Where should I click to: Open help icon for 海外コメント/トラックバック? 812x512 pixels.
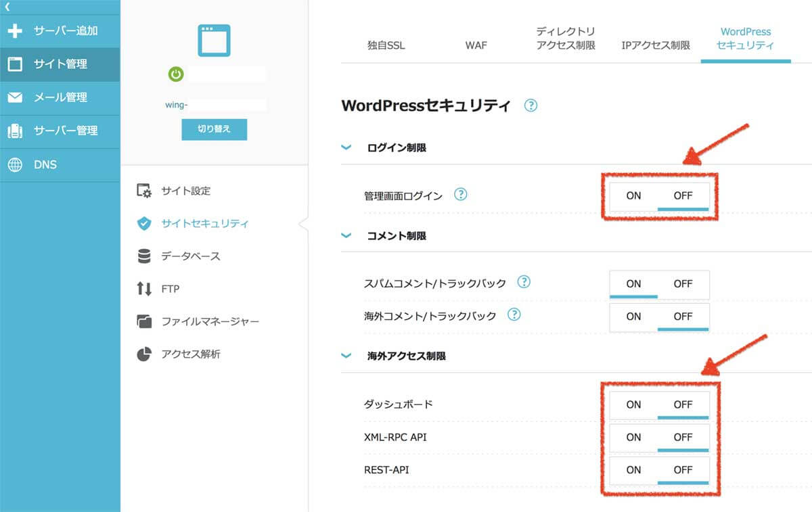pos(514,315)
